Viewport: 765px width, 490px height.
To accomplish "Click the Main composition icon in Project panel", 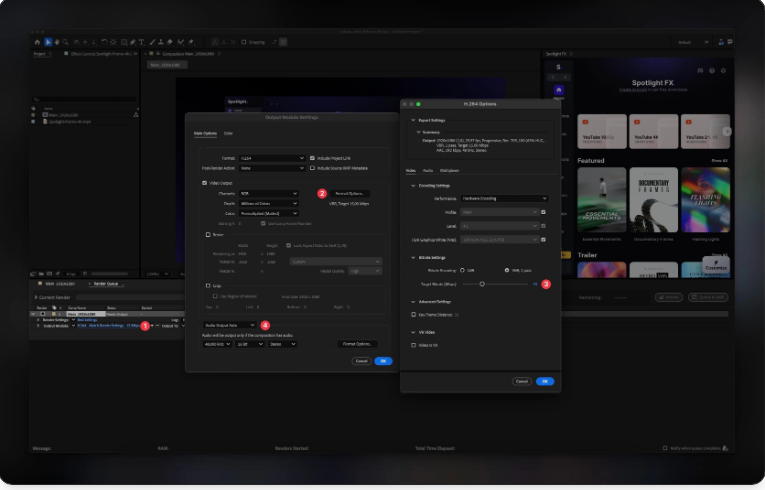I will tap(45, 115).
